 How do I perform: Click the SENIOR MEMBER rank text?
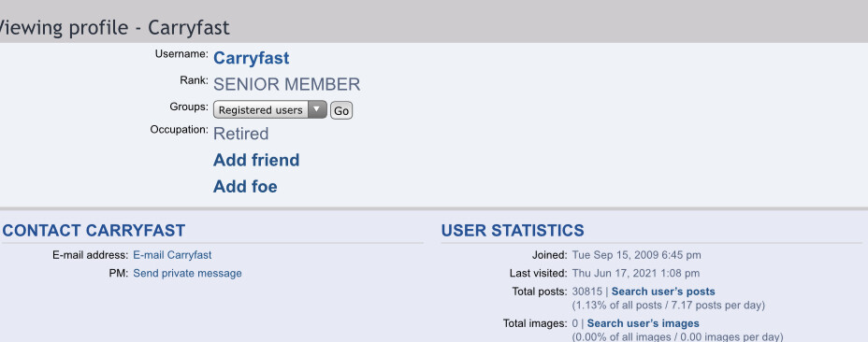(287, 85)
